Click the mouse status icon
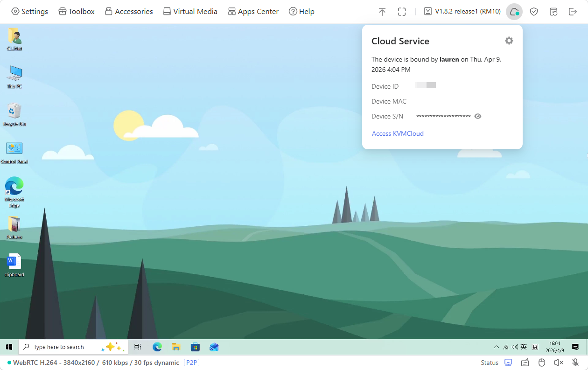The height and width of the screenshot is (370, 588). click(x=542, y=363)
